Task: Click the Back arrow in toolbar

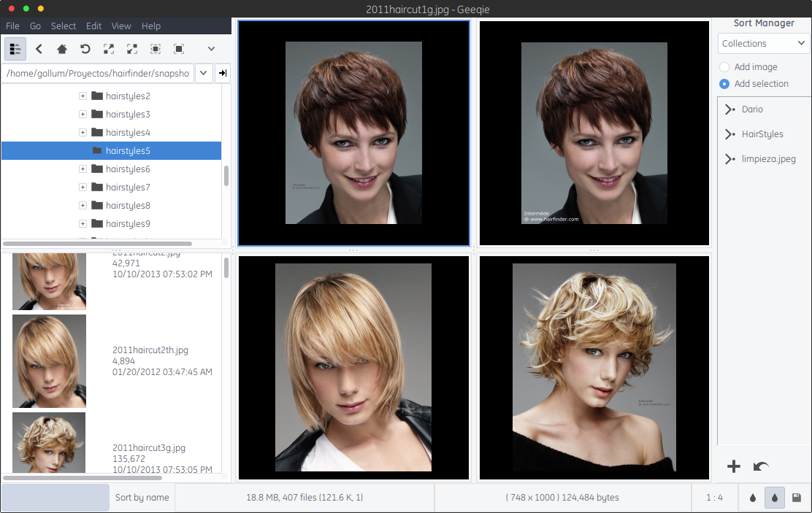Action: (x=39, y=49)
